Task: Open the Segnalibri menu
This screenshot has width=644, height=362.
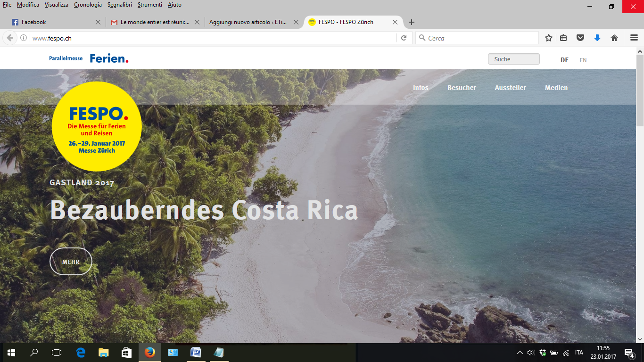Action: pos(119,5)
